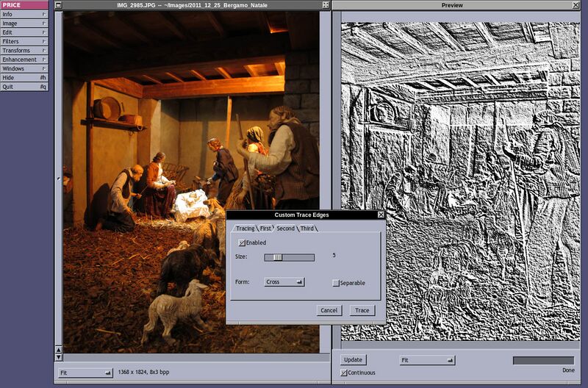Click the Cancel button
The height and width of the screenshot is (388, 588).
click(x=329, y=310)
